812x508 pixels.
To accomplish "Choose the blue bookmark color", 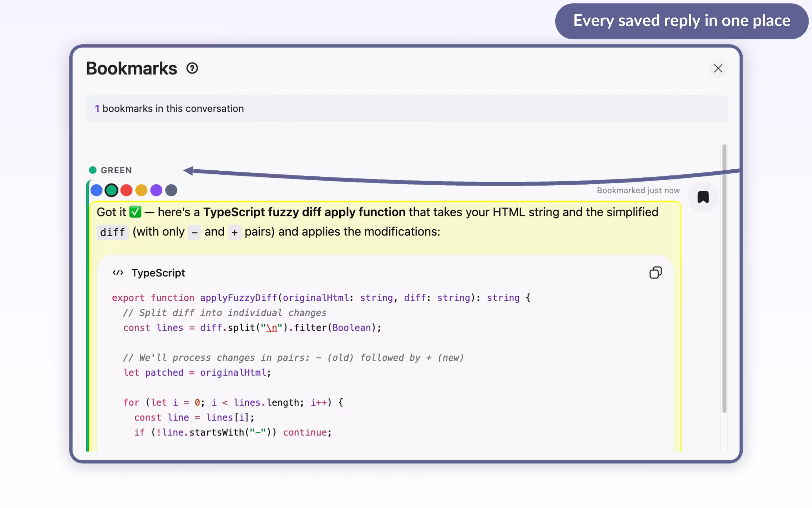I will click(96, 190).
